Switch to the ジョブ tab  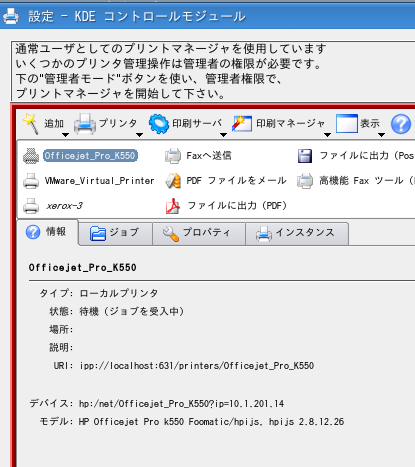[116, 233]
